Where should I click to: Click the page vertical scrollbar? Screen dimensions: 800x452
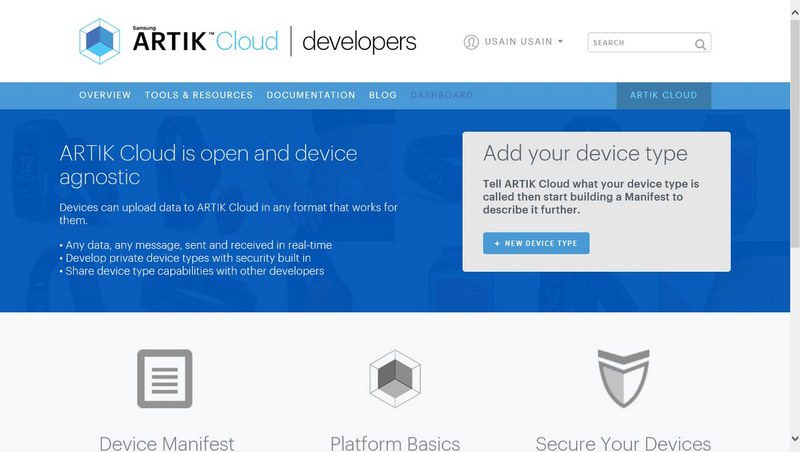[x=795, y=135]
